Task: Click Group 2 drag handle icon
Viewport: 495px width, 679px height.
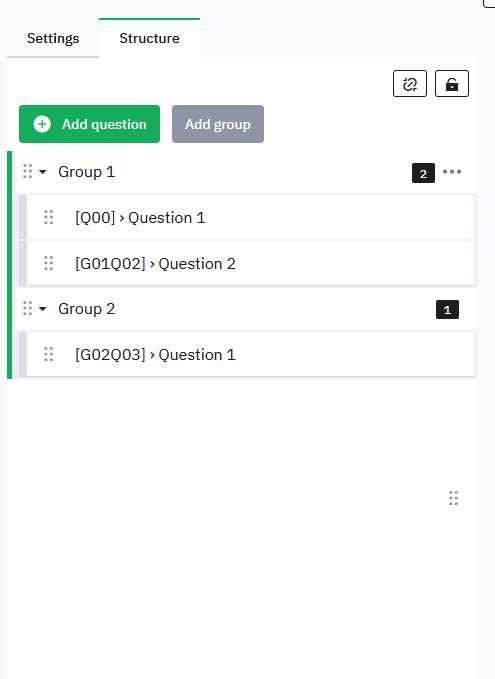Action: [27, 308]
